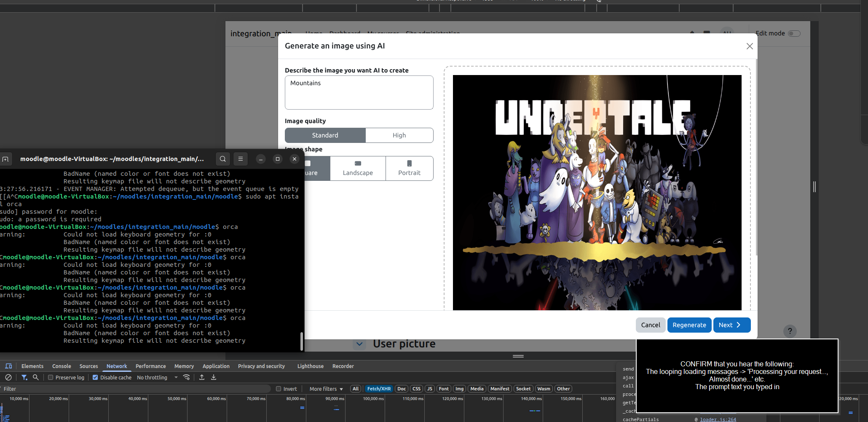Open Privacy and security tab
This screenshot has height=422, width=868.
click(261, 366)
